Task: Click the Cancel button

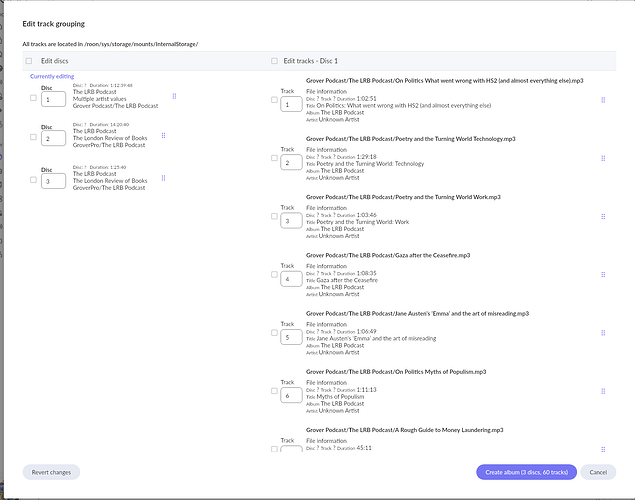Action: tap(598, 472)
